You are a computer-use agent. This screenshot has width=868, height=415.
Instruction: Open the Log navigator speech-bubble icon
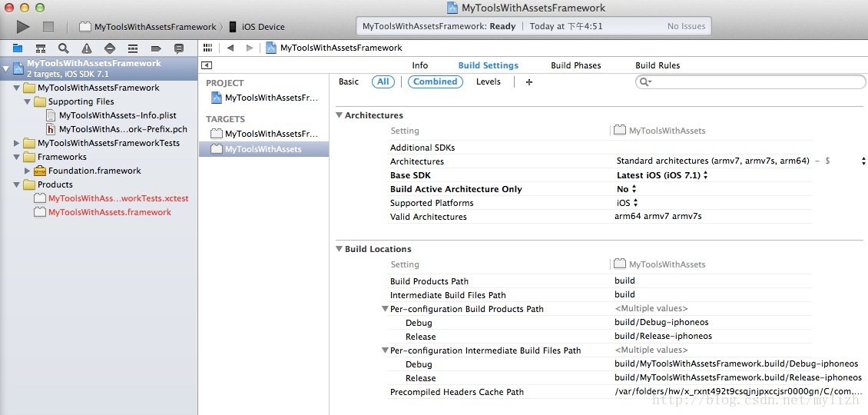tap(179, 48)
